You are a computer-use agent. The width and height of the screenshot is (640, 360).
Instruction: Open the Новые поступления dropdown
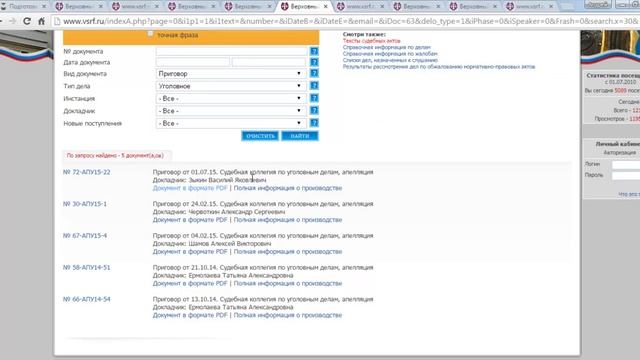(x=231, y=123)
